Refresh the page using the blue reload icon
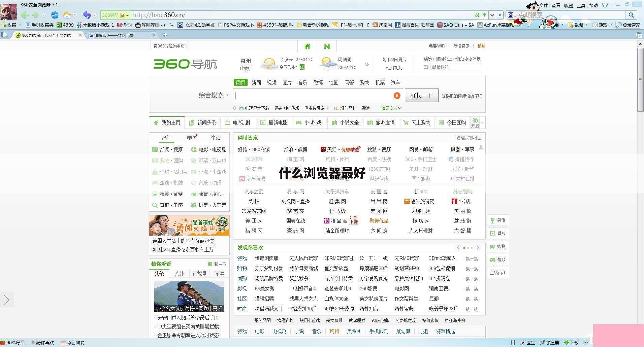Screen dimensions: 644x347 coord(55,15)
